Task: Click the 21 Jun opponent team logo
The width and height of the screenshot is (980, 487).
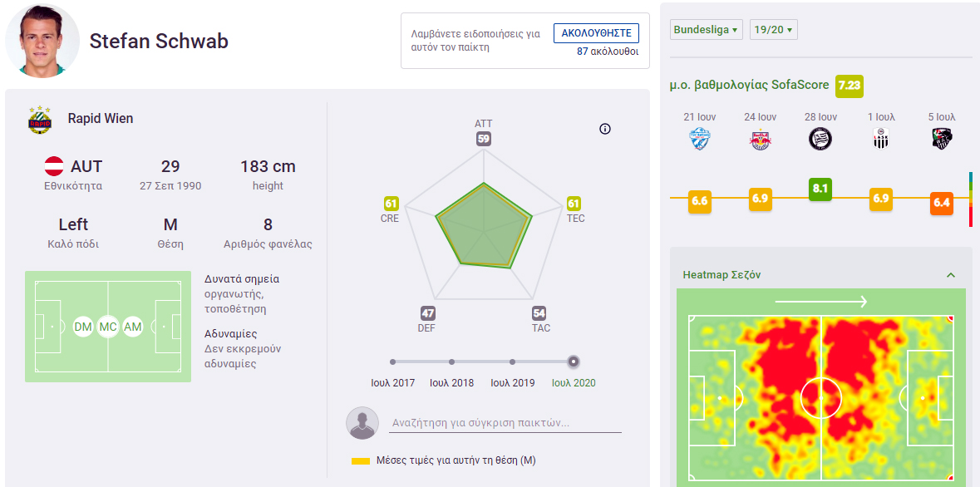Action: 699,140
